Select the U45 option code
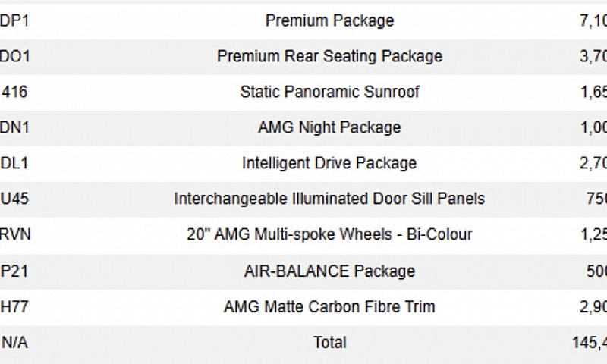The width and height of the screenshot is (607, 364). pyautogui.click(x=14, y=199)
